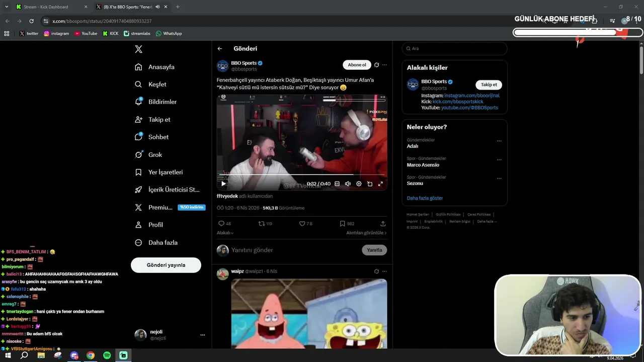Play the video
The width and height of the screenshot is (644, 362).
click(x=223, y=184)
